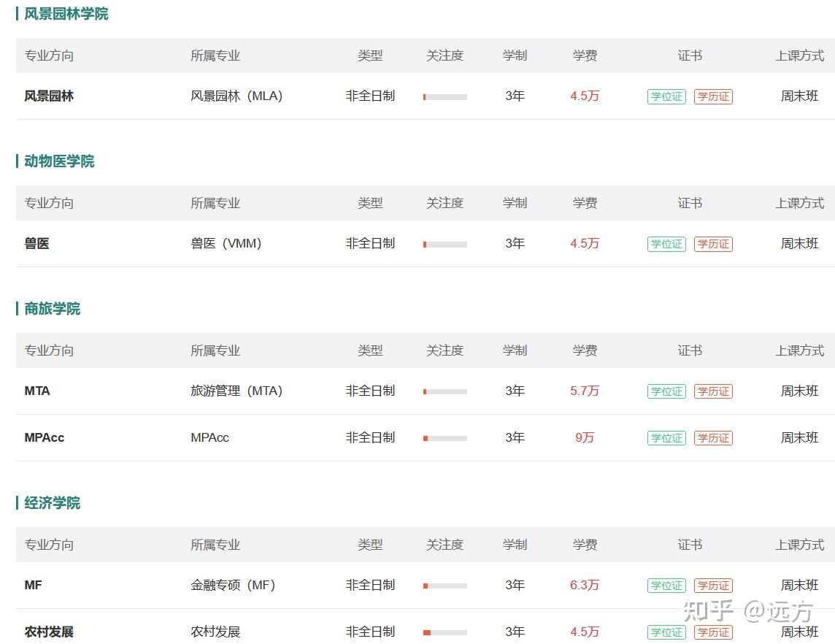Click the 学历证 badge in 兽医 row
Image resolution: width=835 pixels, height=644 pixels.
[x=713, y=244]
